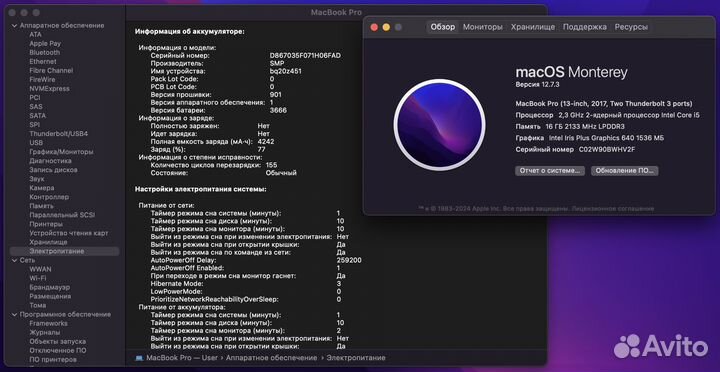Select Wi-Fi in the sidebar
The height and width of the screenshot is (372, 720).
38,278
